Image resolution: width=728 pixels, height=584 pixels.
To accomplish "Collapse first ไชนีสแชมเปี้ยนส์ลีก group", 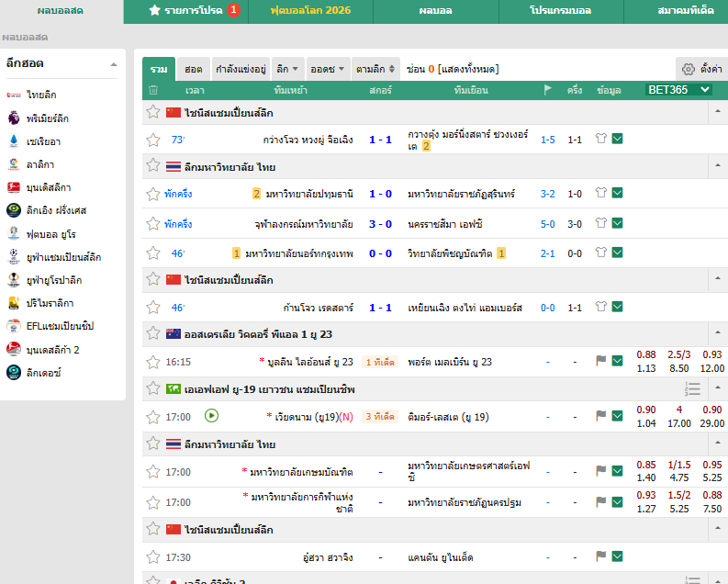I will click(x=718, y=111).
